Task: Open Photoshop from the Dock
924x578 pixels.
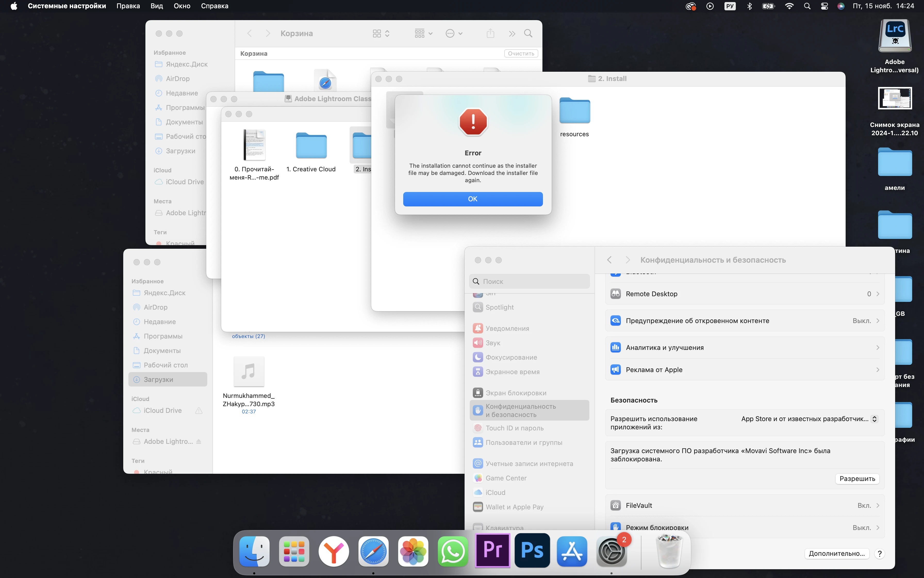Action: 532,550
